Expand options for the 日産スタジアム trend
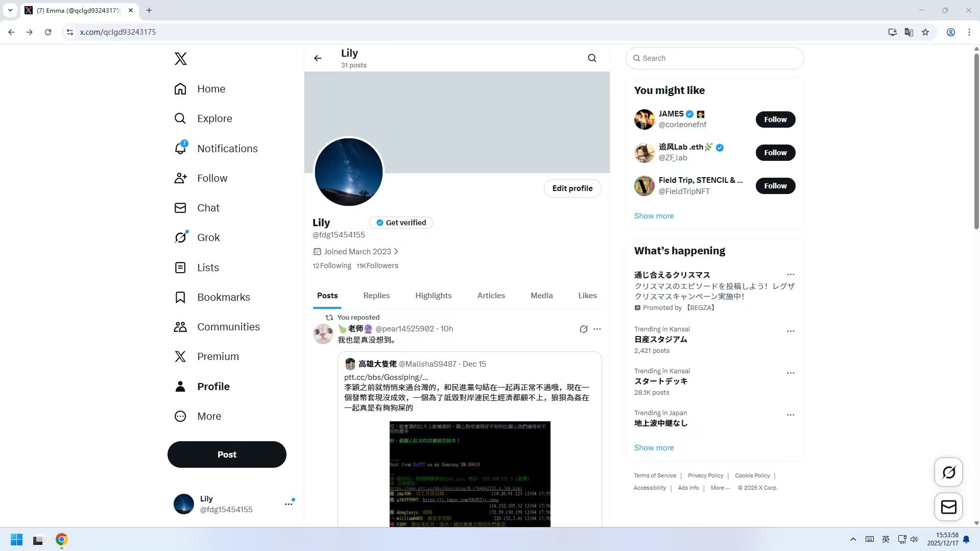 click(x=790, y=331)
